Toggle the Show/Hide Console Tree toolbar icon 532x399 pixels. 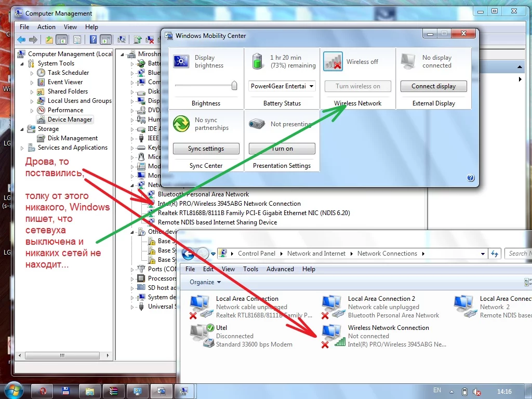pos(61,40)
